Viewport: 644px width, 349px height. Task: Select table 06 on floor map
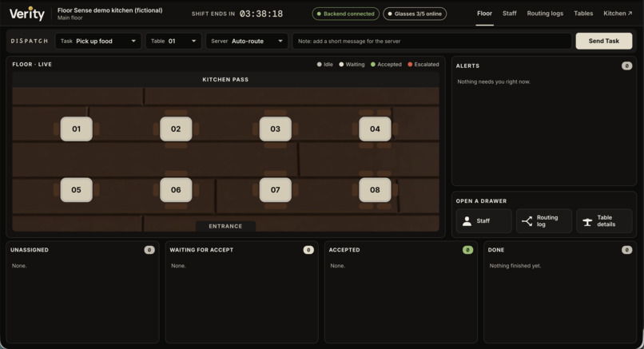176,190
